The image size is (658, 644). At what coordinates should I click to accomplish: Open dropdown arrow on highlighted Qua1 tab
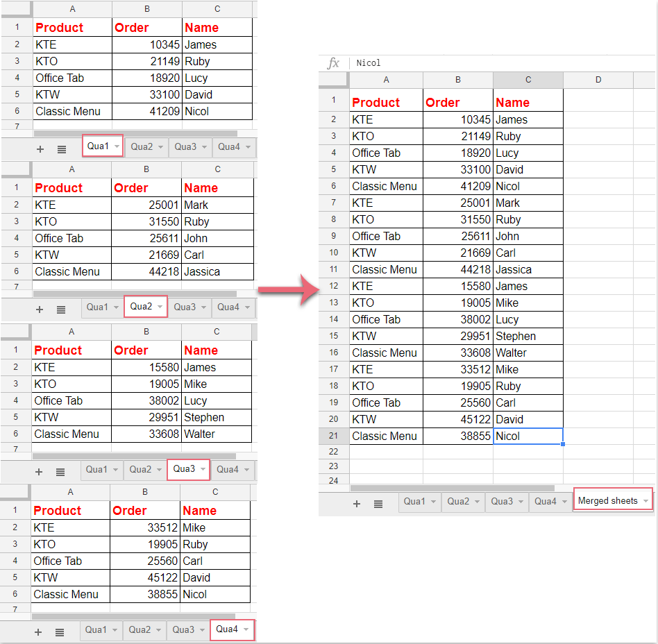click(x=117, y=146)
